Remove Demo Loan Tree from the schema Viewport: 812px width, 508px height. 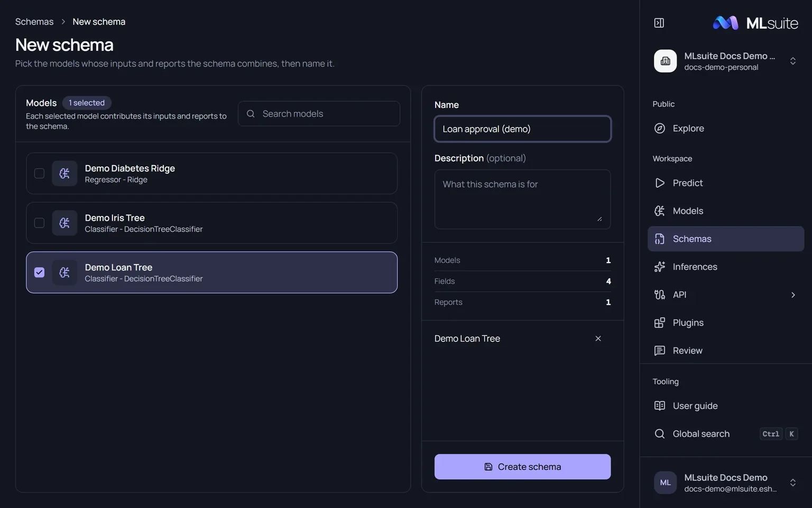click(598, 339)
